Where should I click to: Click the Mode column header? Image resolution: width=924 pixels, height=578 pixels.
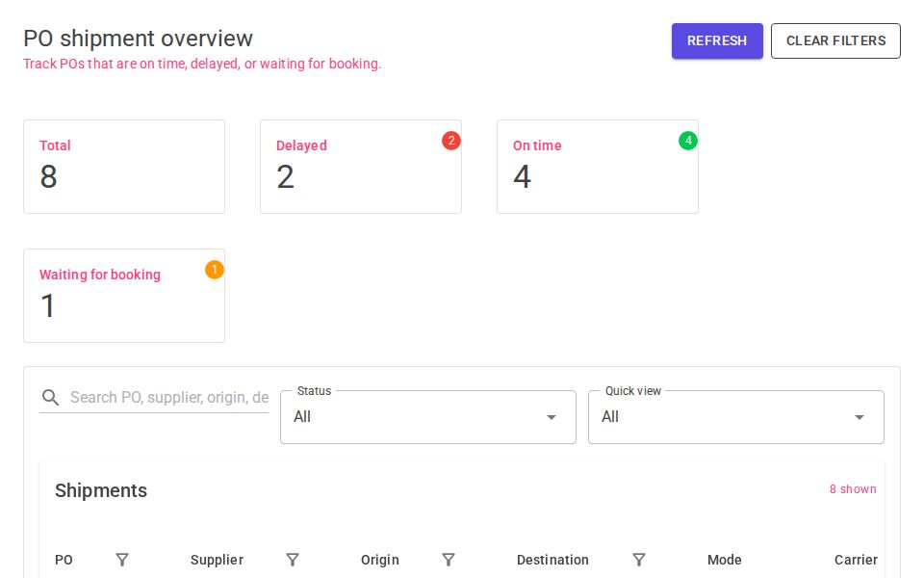pyautogui.click(x=725, y=560)
